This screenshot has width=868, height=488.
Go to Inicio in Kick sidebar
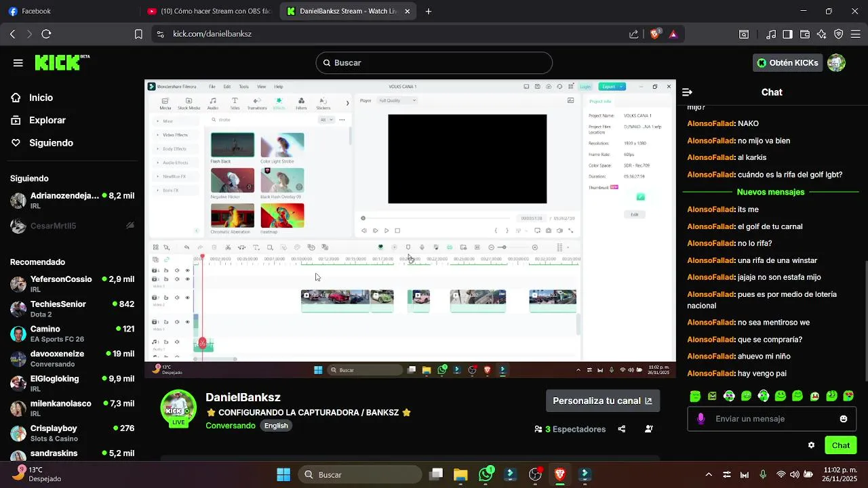point(32,98)
